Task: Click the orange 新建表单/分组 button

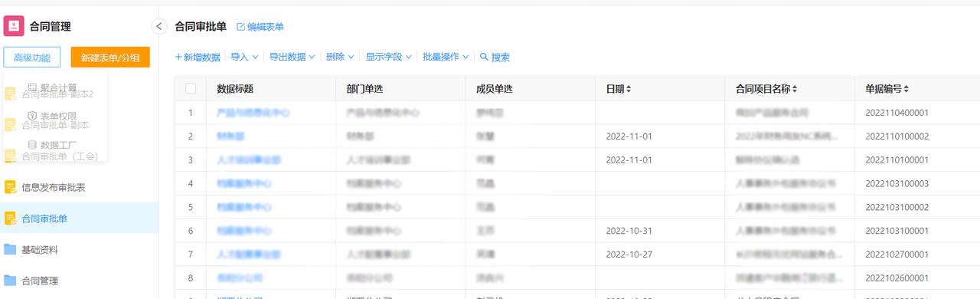Action: click(110, 58)
